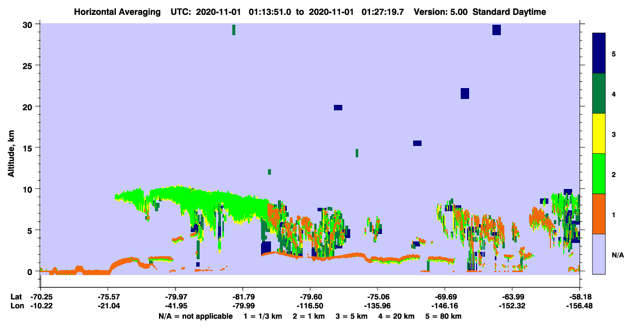Click longitude value '-156.48'
This screenshot has width=644, height=330.
pos(579,306)
